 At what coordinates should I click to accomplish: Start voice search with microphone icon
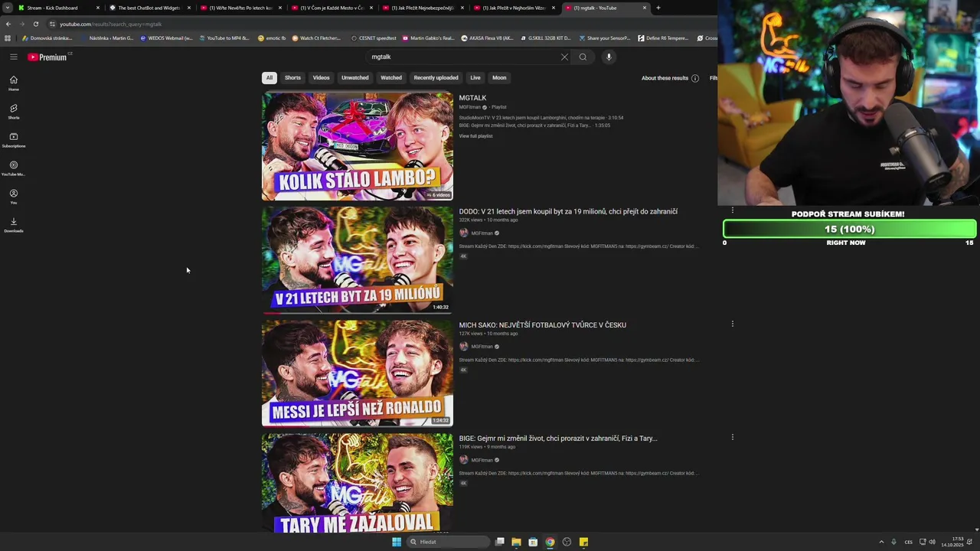click(609, 57)
